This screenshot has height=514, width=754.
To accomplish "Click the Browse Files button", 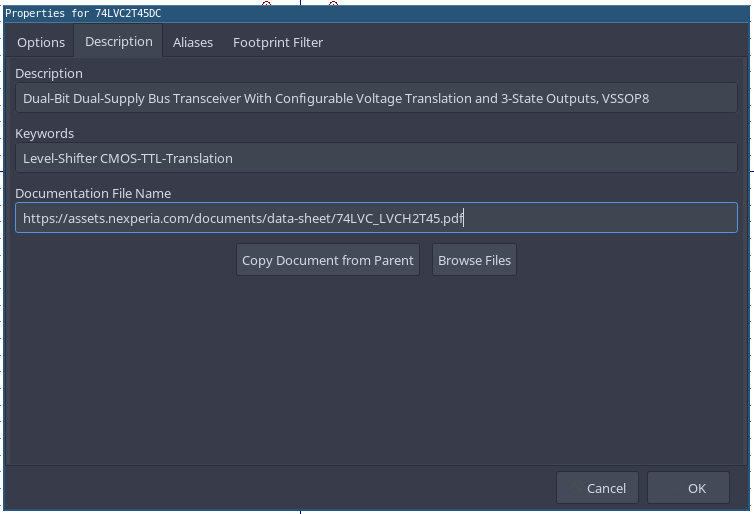I will [x=474, y=260].
